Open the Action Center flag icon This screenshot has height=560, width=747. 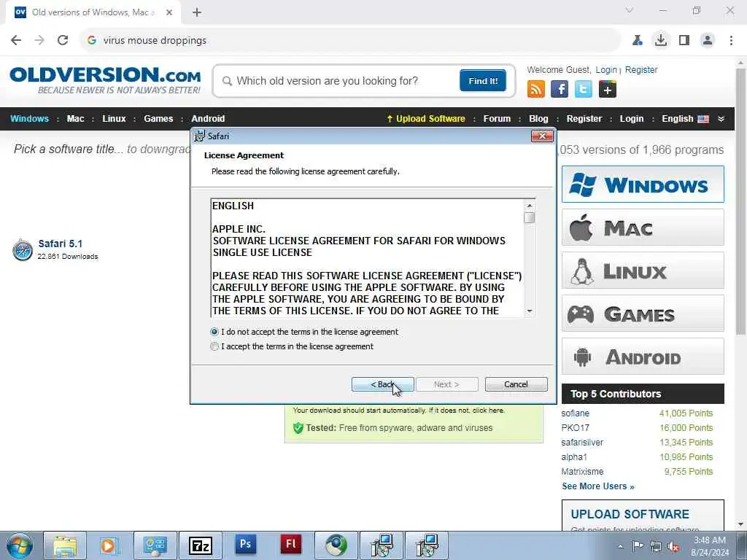[x=638, y=546]
